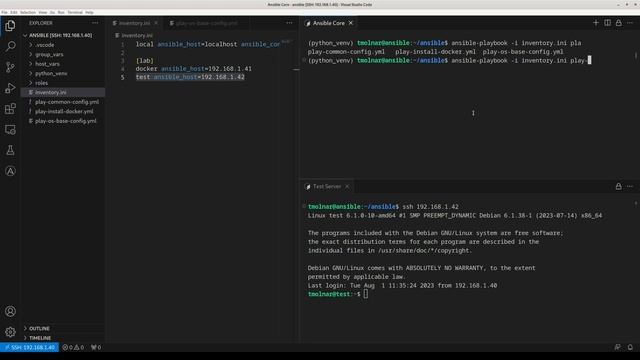Open the File menu
Screen dimensions: 640x360
point(4,12)
